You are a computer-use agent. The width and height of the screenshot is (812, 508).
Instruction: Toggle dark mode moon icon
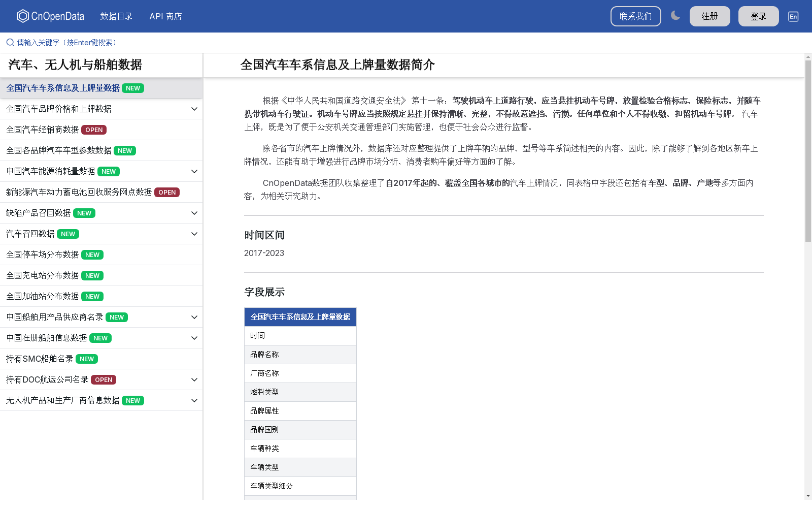(675, 16)
